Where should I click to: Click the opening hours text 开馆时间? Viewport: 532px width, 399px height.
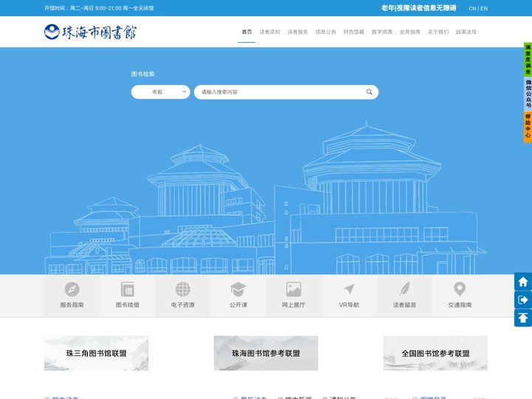(99, 8)
